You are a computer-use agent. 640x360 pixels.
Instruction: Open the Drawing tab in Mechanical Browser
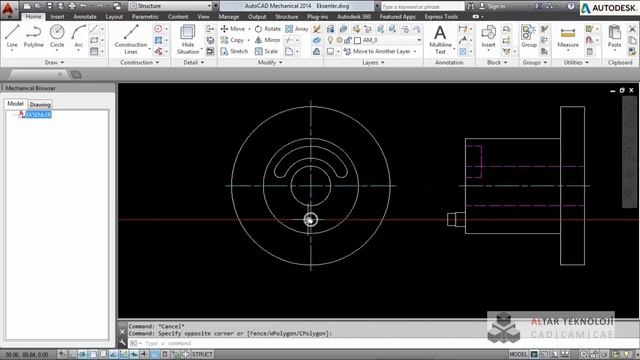[40, 104]
